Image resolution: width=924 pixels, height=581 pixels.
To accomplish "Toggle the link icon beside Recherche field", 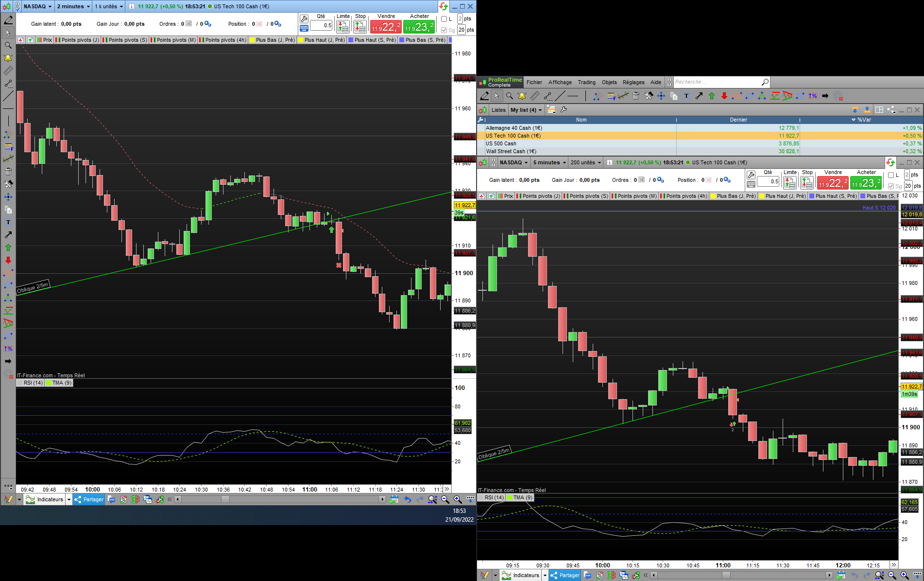I will pos(669,82).
